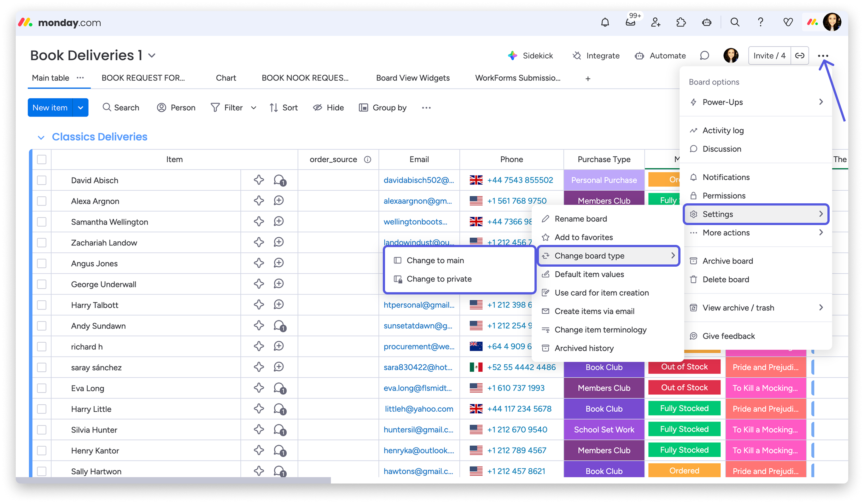Check the select-all header checkbox
This screenshot has height=504, width=864.
pyautogui.click(x=42, y=159)
